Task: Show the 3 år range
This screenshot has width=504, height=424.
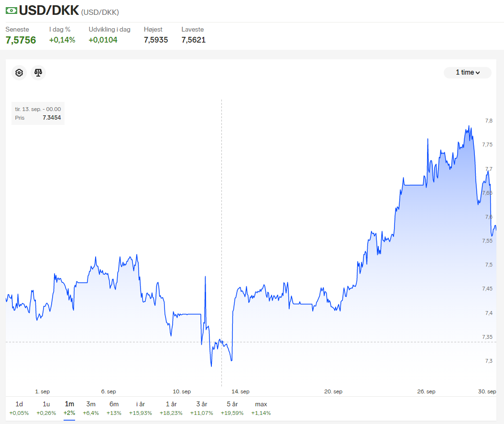Action: click(x=201, y=408)
